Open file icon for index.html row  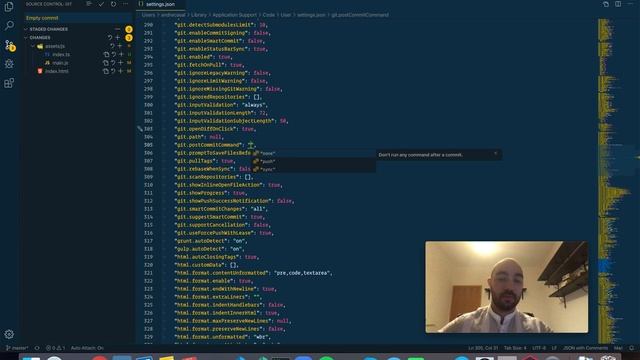pyautogui.click(x=106, y=71)
